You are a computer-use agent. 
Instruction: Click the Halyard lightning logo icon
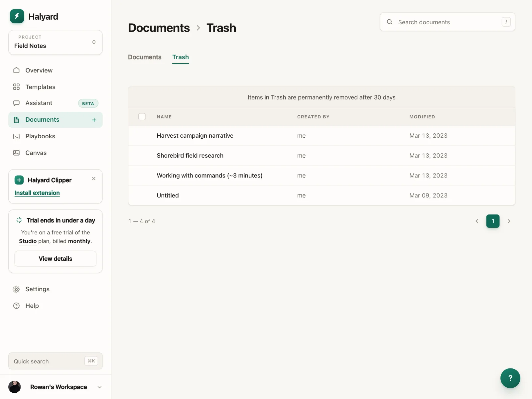pyautogui.click(x=17, y=16)
